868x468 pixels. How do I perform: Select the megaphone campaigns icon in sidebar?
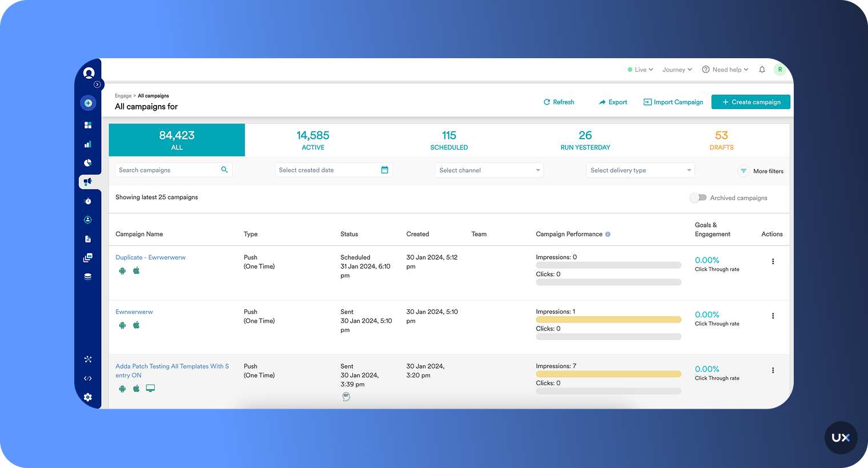tap(88, 181)
